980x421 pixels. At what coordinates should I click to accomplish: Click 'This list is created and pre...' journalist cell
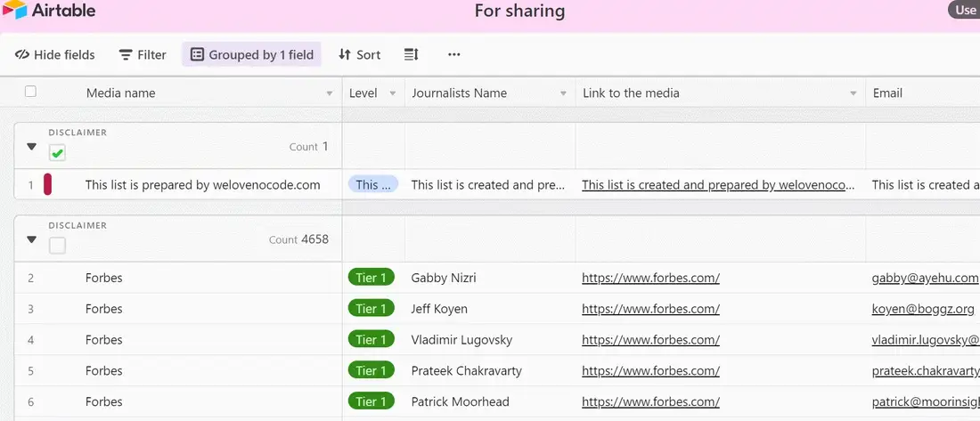coord(488,185)
